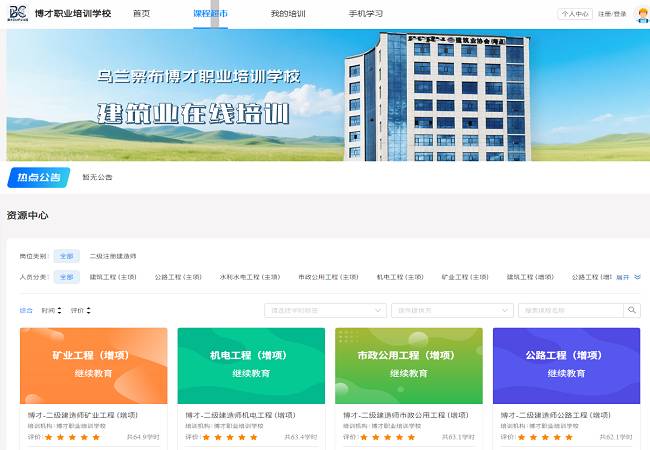650x450 pixels.
Task: Click the user avatar icon
Action: coord(641,14)
